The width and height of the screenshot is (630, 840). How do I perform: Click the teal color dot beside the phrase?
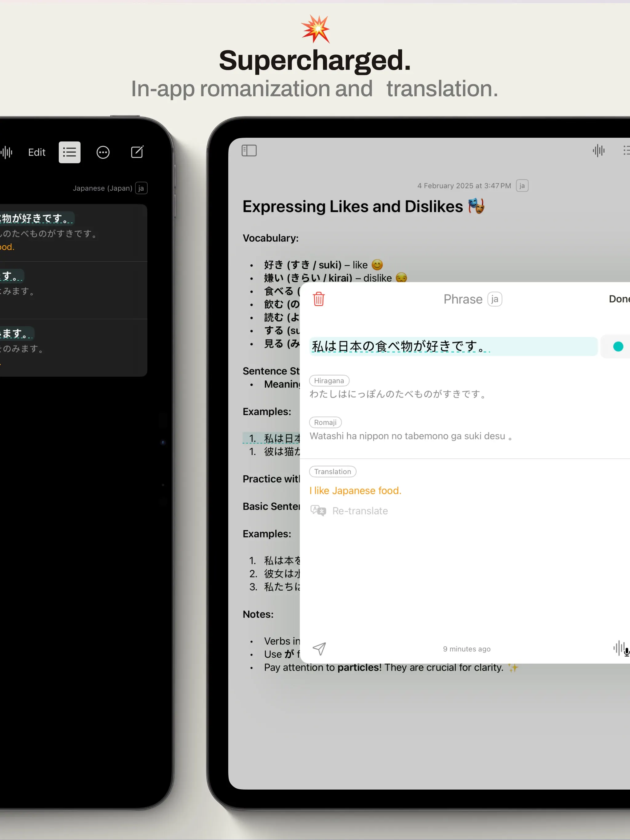coord(618,346)
